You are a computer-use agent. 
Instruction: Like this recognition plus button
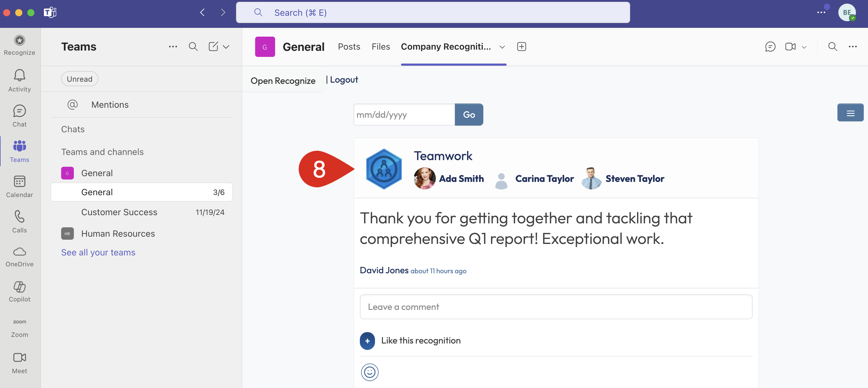click(x=367, y=340)
